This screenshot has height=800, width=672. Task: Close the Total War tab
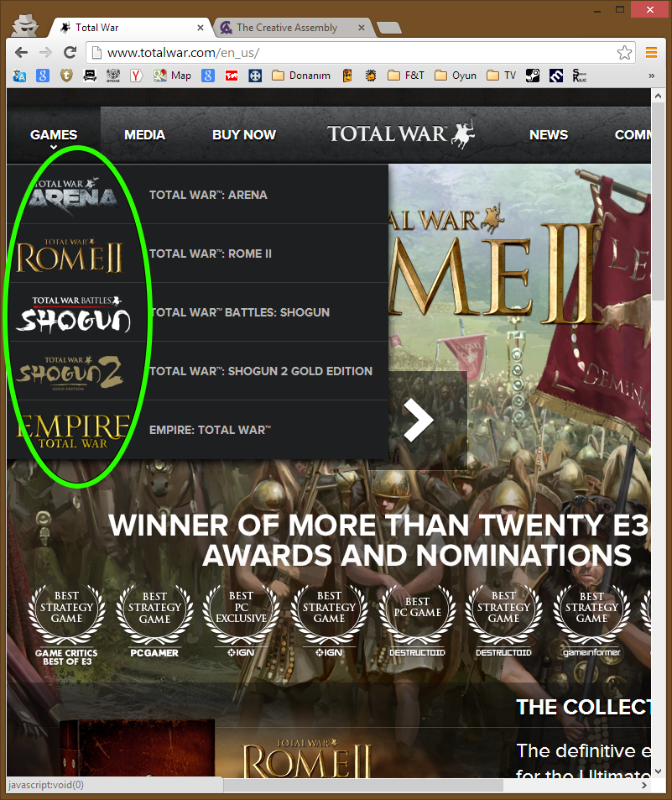coord(201,28)
